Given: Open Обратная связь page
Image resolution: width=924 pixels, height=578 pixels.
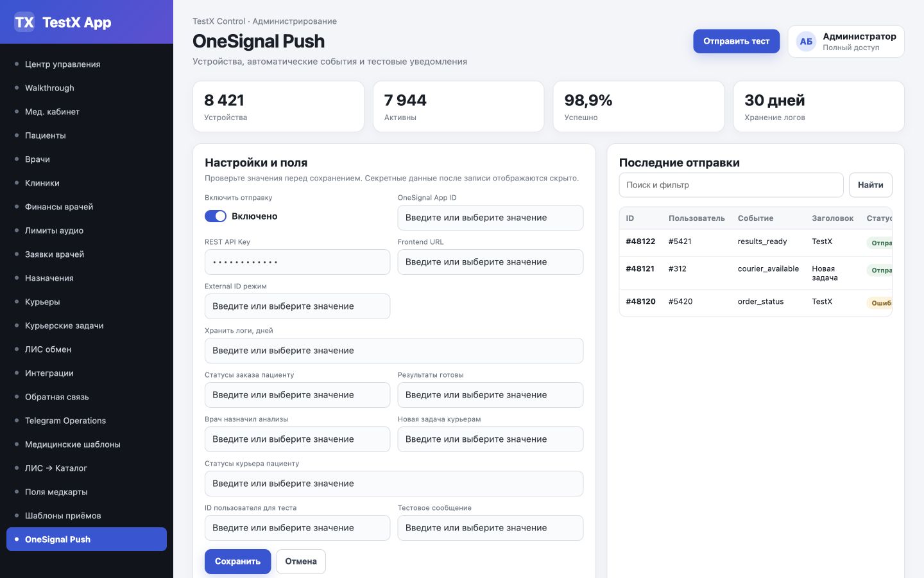Looking at the screenshot, I should pos(87,397).
